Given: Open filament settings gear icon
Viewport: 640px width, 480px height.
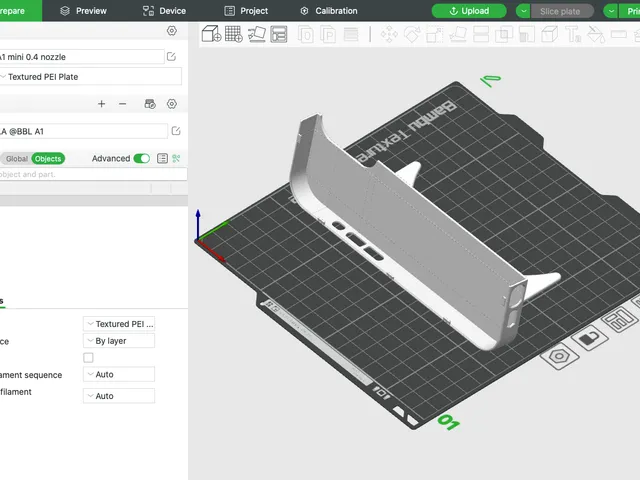Looking at the screenshot, I should click(x=172, y=104).
